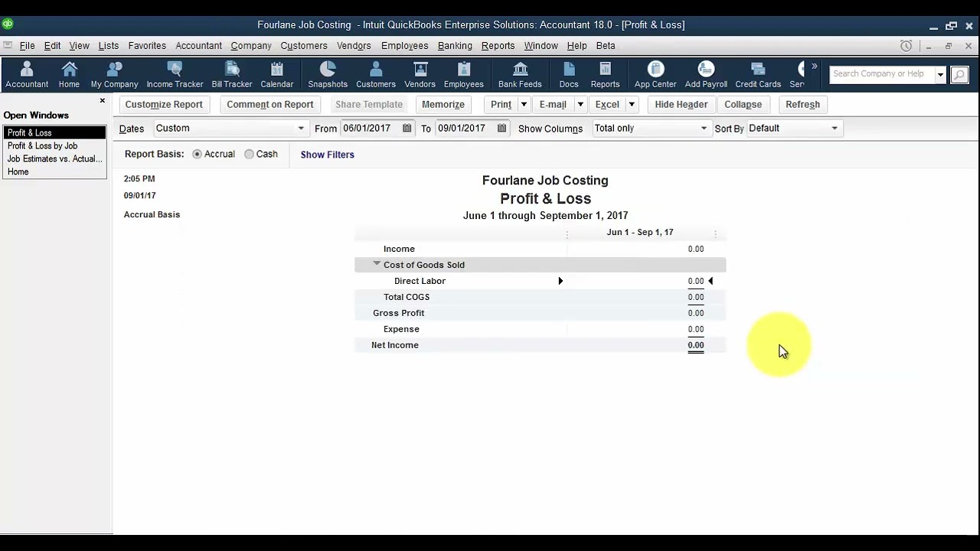Click the Gross Profit row label

[x=398, y=313]
